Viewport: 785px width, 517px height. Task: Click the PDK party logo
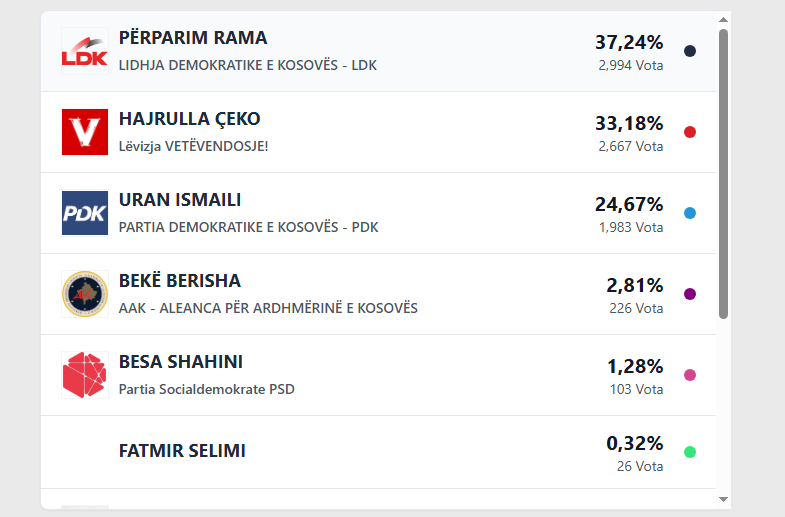coord(84,213)
